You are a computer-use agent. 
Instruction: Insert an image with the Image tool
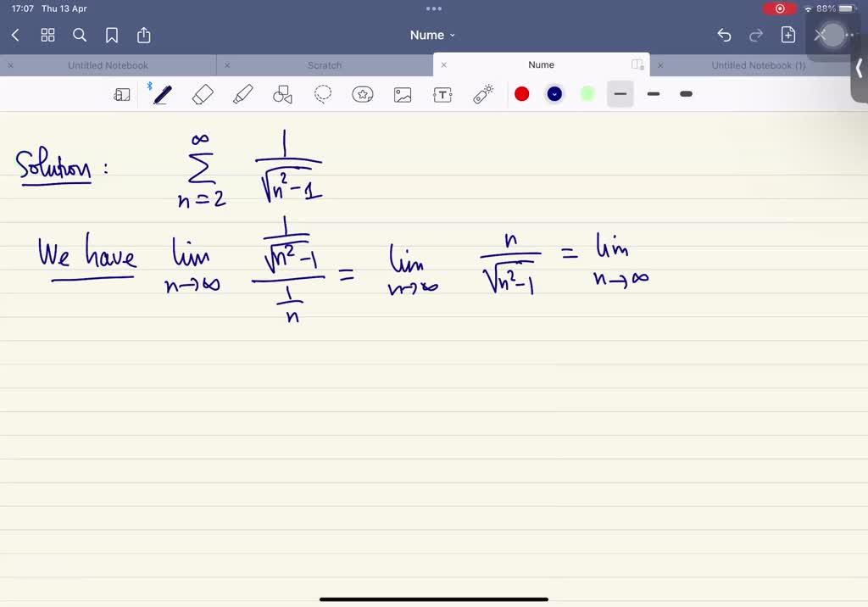(403, 94)
